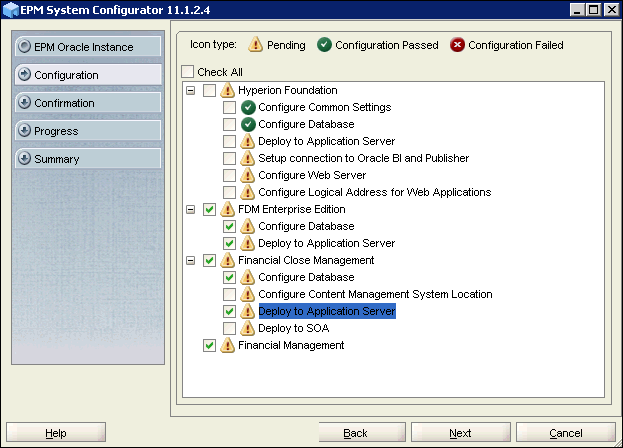
Task: Select the Configuration step
Action: 88,75
